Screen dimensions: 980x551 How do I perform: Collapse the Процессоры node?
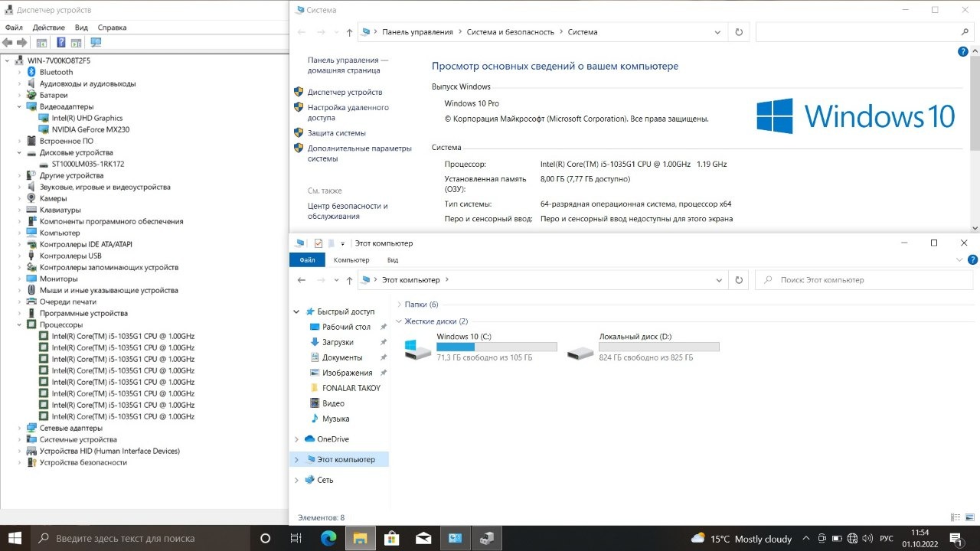tap(21, 324)
